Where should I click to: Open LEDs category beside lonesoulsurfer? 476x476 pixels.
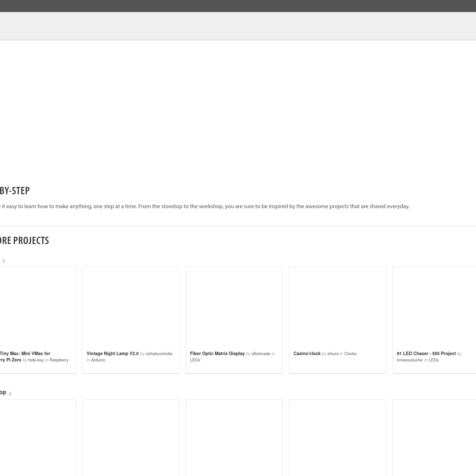click(433, 360)
